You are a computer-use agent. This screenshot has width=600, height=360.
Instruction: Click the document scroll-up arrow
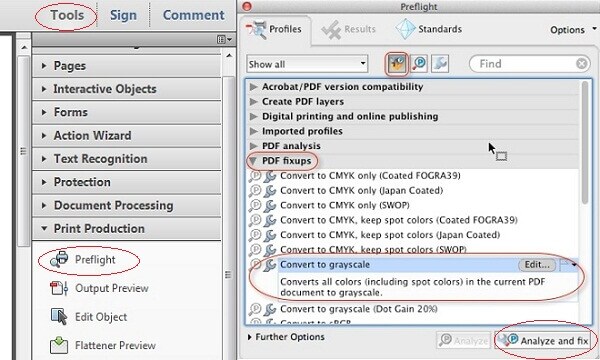coord(24,48)
